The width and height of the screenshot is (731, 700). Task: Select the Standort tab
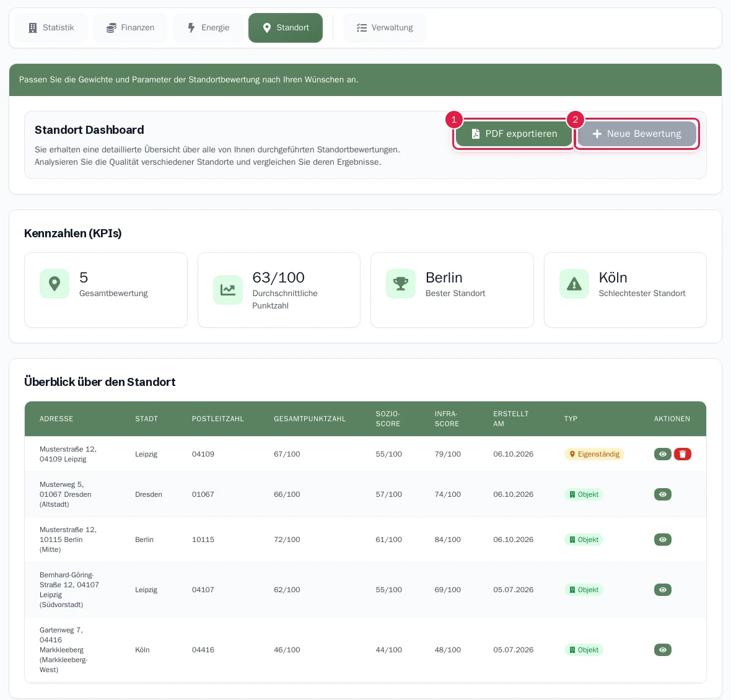pyautogui.click(x=286, y=27)
